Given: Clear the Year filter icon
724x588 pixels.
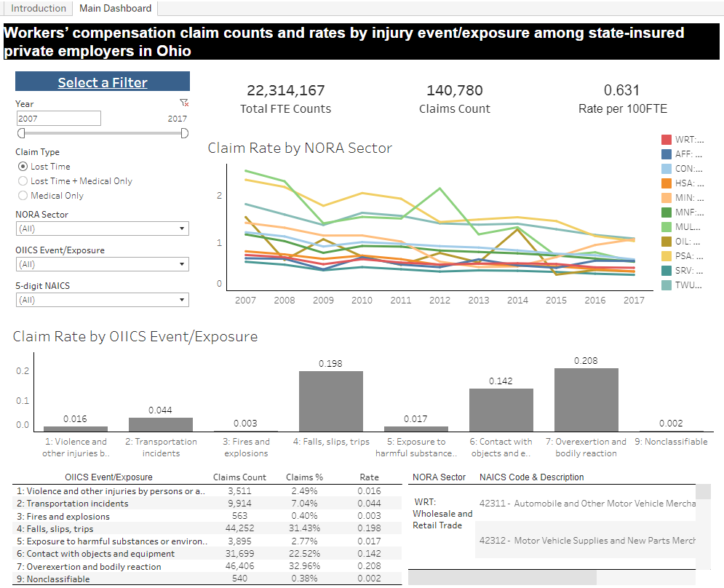Looking at the screenshot, I should 184,103.
